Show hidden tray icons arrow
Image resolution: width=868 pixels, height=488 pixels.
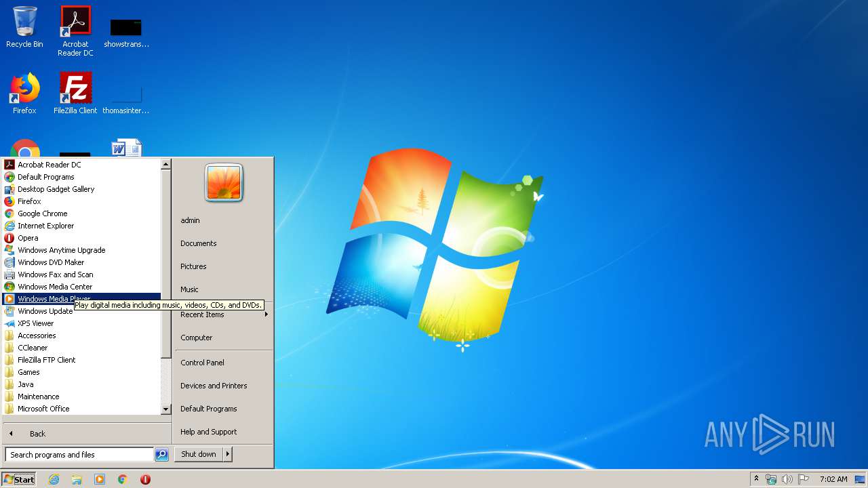[x=757, y=479]
